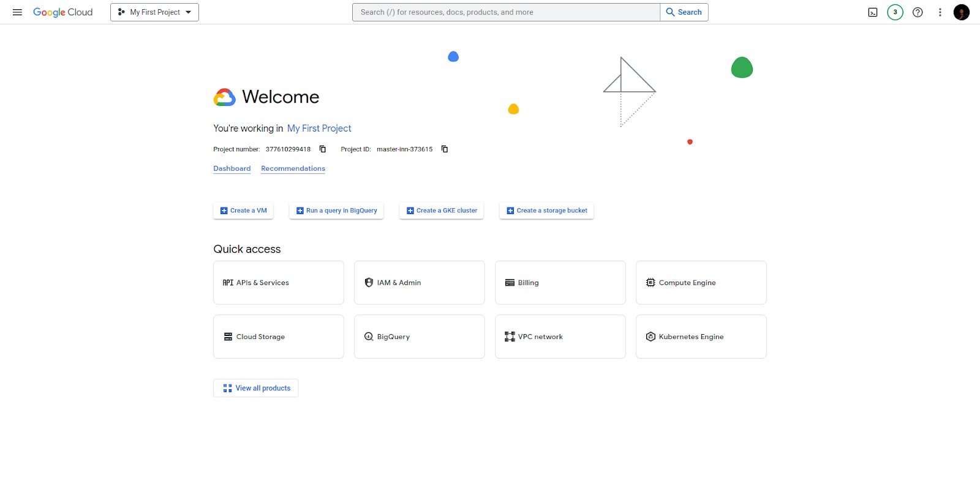This screenshot has width=980, height=484.
Task: Click the Google Cloud logo beside Welcome
Action: (x=224, y=97)
